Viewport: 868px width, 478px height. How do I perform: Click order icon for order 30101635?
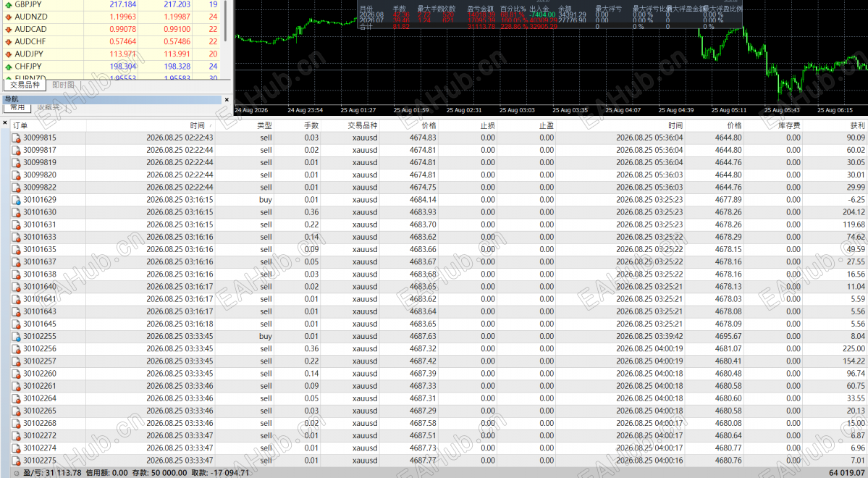(17, 249)
